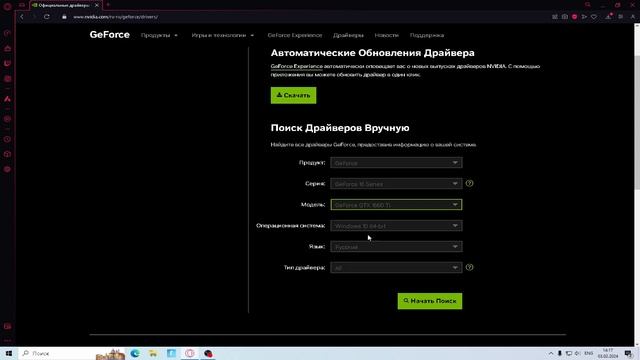Click the ENG language indicator in tray
640x360 pixels.
[x=589, y=353]
